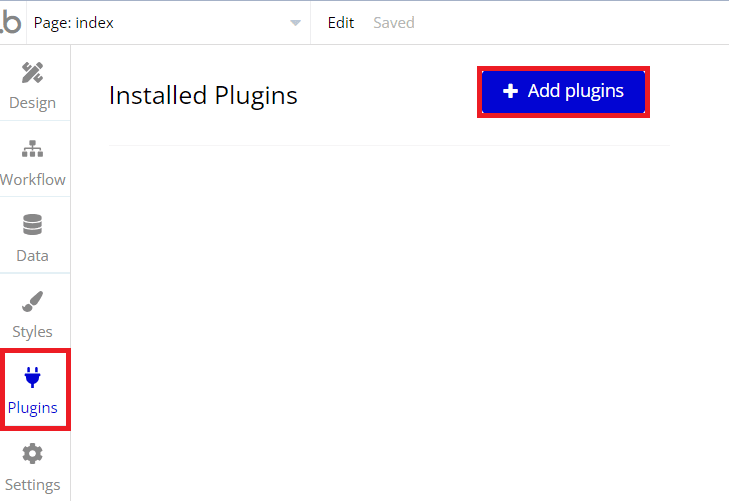Screen dimensions: 729x501
Task: Go to the Data tab label
Action: (x=33, y=256)
